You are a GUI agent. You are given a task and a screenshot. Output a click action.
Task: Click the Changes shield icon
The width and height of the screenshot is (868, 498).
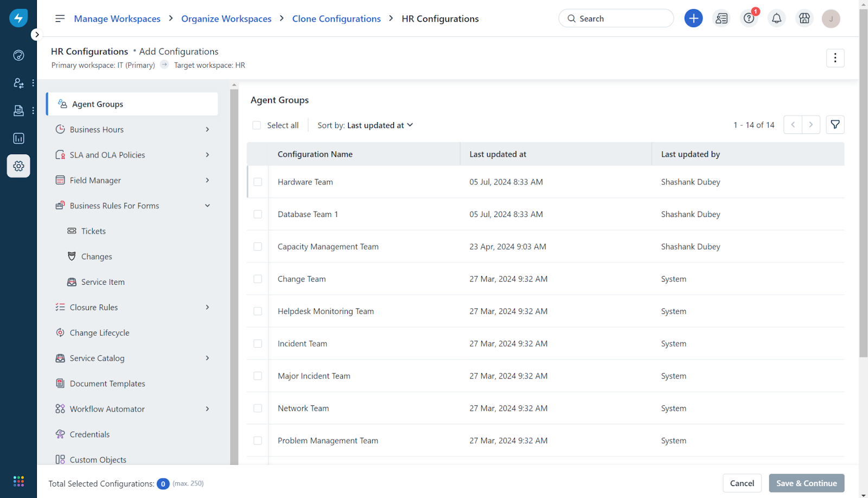[x=72, y=256]
